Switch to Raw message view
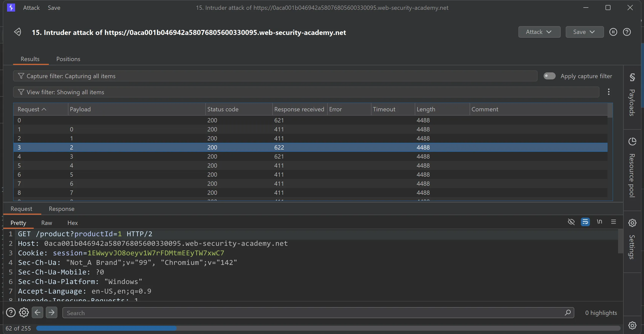This screenshot has height=334, width=644. click(x=47, y=223)
